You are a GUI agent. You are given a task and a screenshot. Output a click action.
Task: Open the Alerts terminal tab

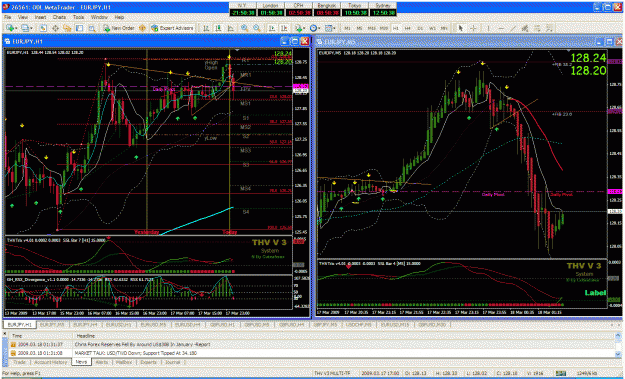(102, 362)
